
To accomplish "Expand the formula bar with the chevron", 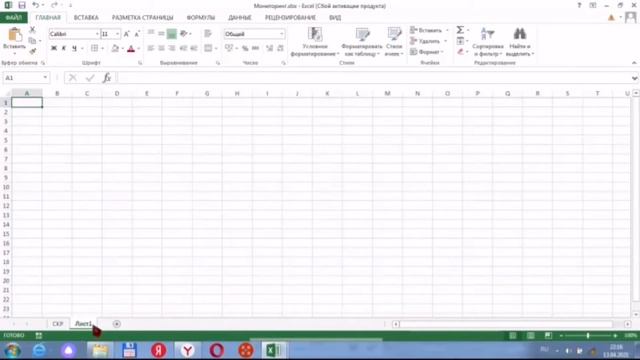I will point(634,78).
